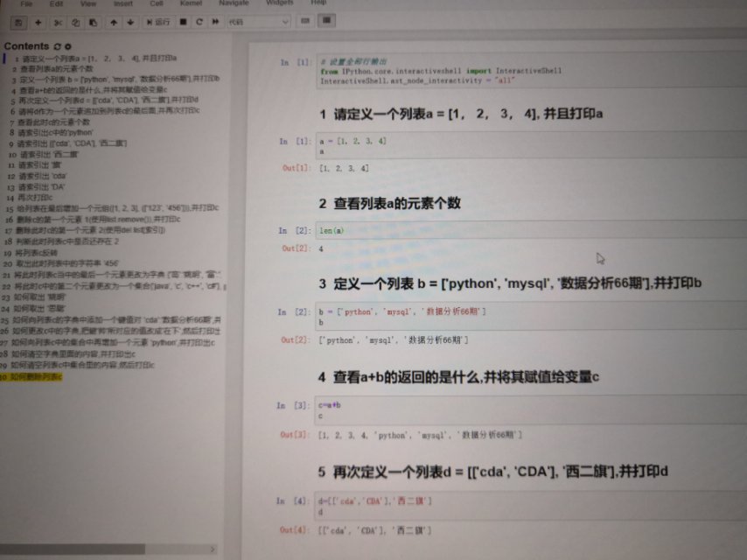Open Contents sidebar settings gear icon
Viewport: 747px width, 560px height.
[68, 46]
